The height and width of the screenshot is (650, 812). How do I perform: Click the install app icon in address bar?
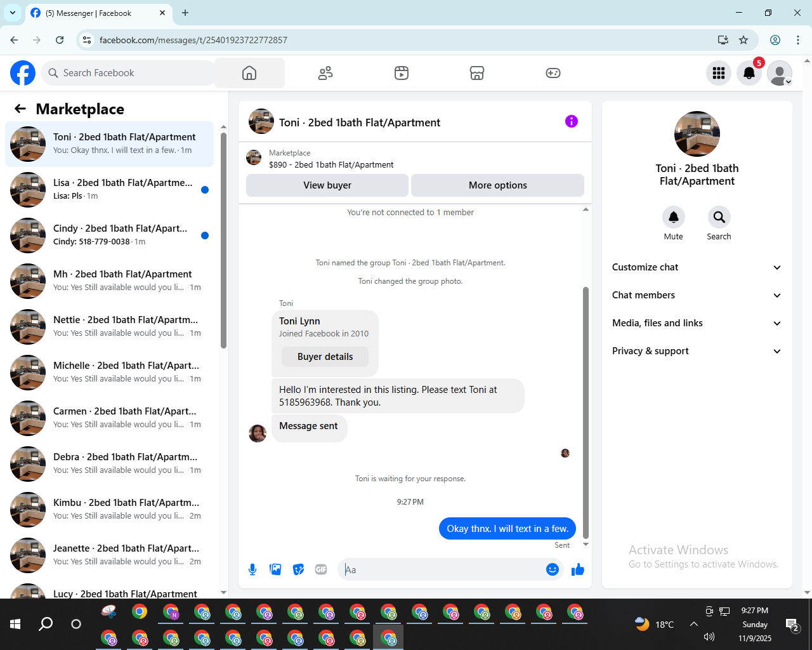coord(723,40)
